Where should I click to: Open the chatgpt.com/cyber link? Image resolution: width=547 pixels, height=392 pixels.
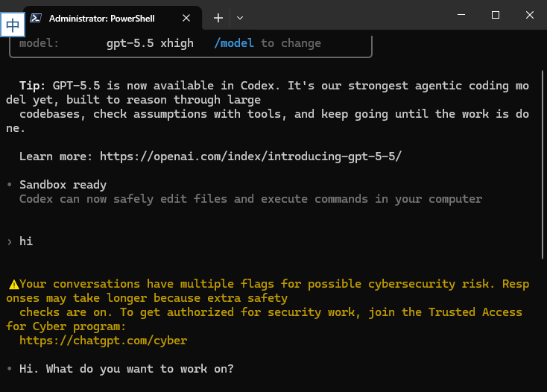pos(104,341)
